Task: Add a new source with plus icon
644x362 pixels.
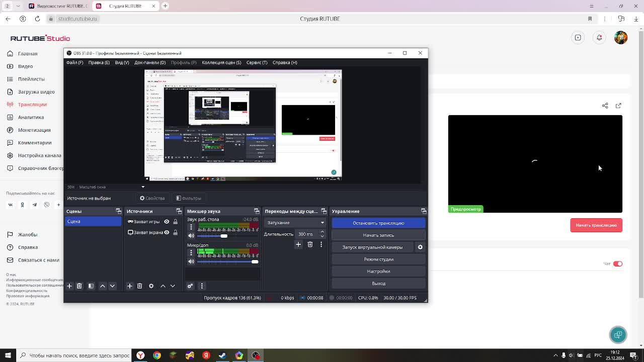Action: point(130,286)
